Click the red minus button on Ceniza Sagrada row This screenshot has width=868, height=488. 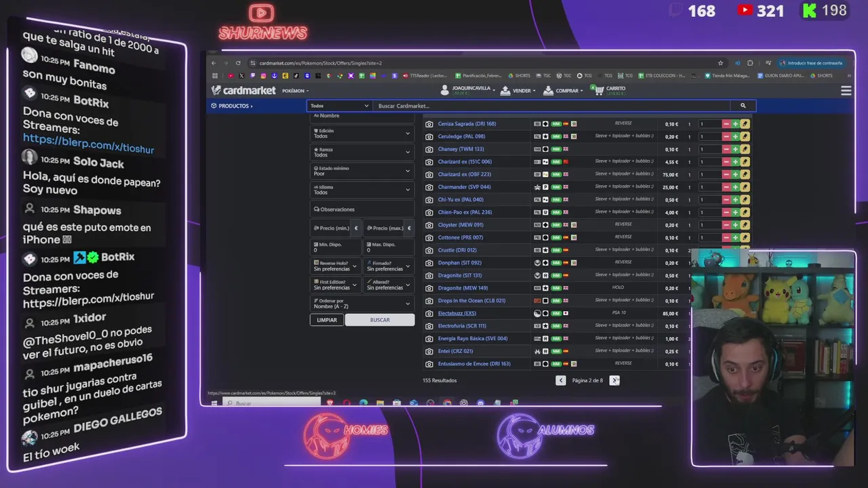coord(726,124)
